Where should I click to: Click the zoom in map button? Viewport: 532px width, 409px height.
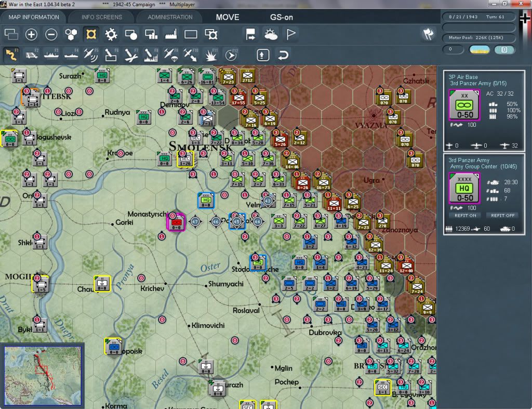(31, 34)
